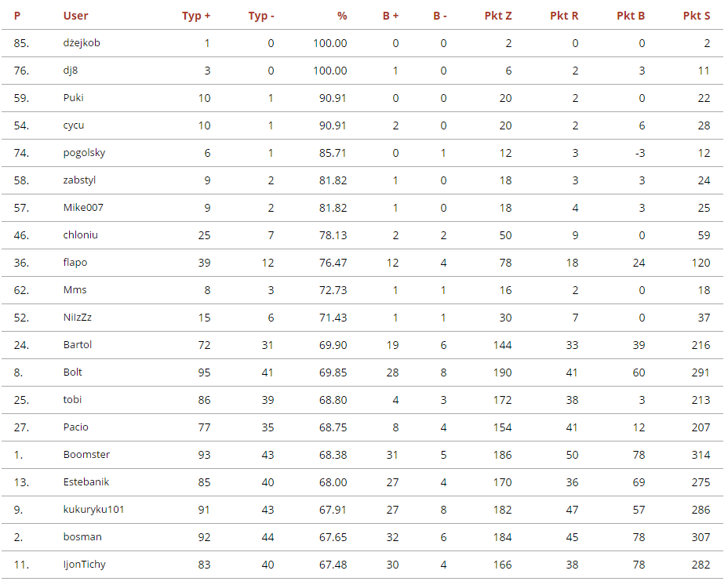Sort table by User column header
This screenshot has width=728, height=585.
76,16
